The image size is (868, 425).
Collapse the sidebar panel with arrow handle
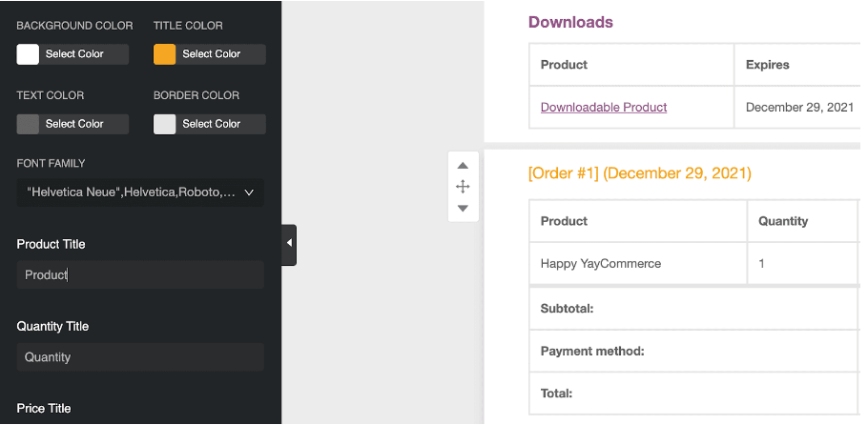point(289,245)
